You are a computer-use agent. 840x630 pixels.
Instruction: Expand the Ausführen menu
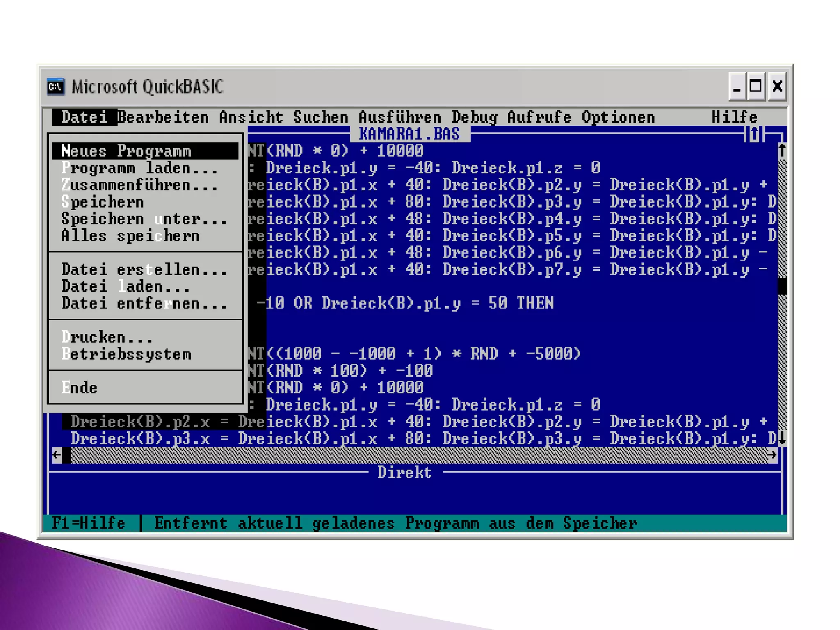click(400, 117)
